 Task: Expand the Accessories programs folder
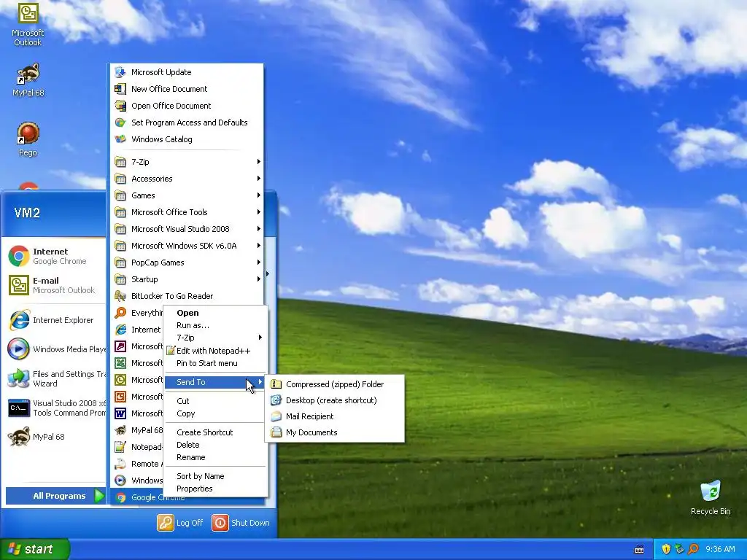187,179
